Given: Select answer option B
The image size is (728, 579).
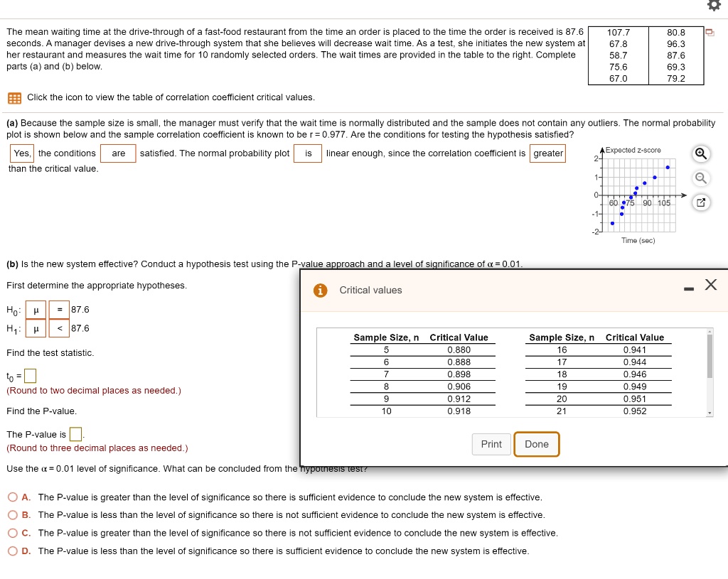Looking at the screenshot, I should click(13, 515).
